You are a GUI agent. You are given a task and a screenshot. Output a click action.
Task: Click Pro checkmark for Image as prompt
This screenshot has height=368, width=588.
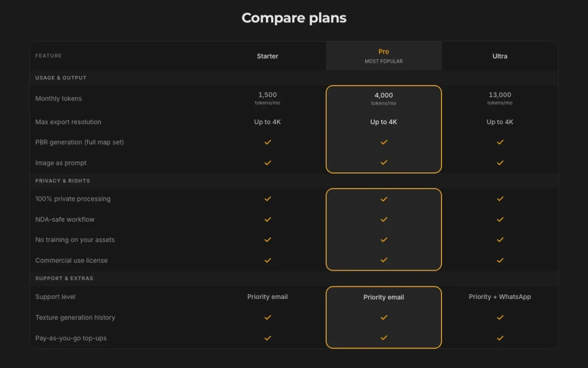(384, 162)
